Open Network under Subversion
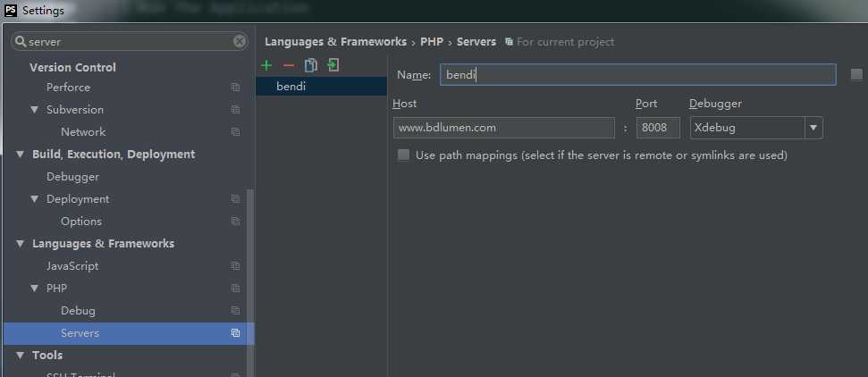 tap(83, 131)
